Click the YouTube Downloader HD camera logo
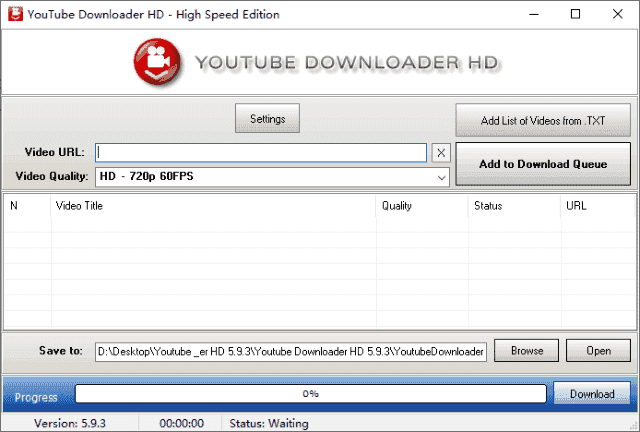This screenshot has width=640, height=432. [158, 62]
